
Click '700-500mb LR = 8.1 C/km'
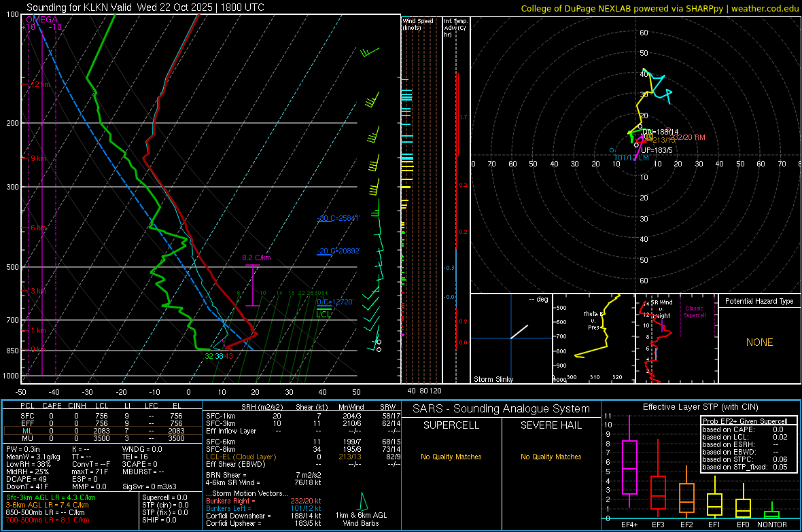(47, 520)
